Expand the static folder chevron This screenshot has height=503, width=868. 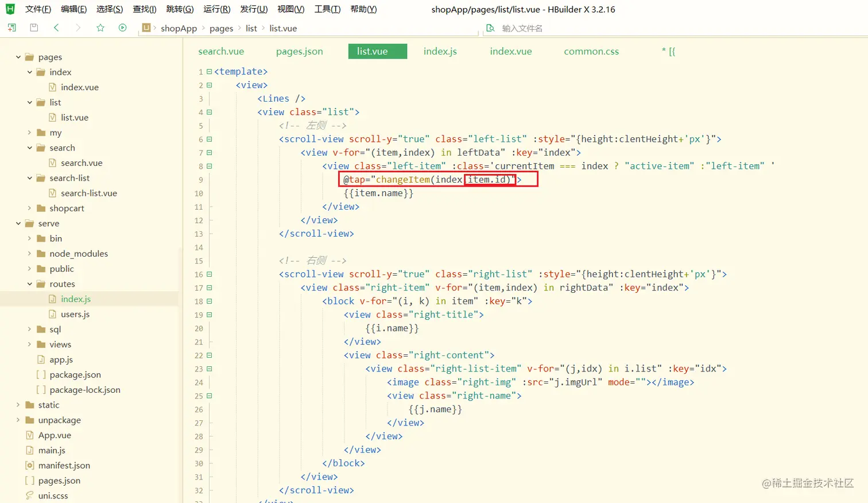(x=18, y=405)
